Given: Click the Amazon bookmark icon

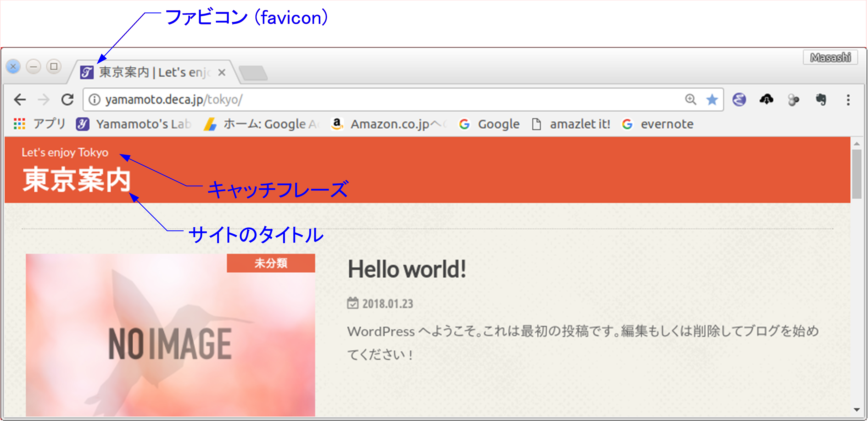Looking at the screenshot, I should click(x=337, y=124).
